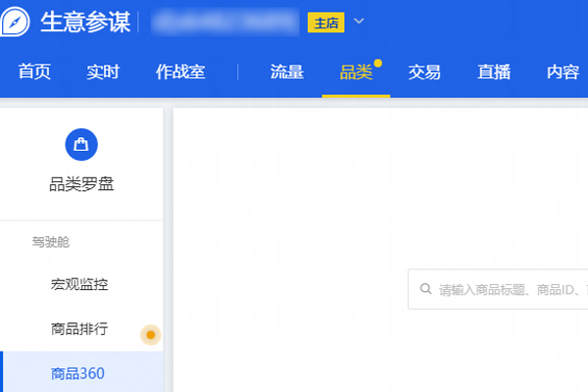
Task: Click the 品类罗盘 shopping bag icon
Action: click(81, 145)
